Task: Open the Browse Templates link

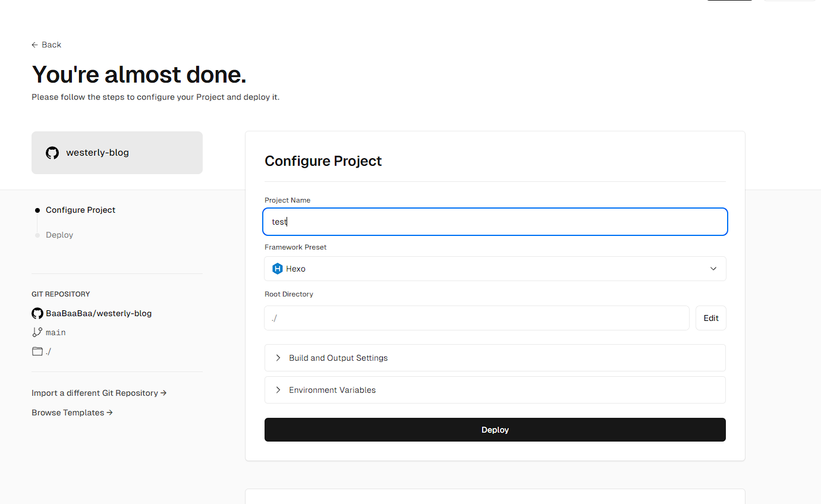Action: [x=72, y=412]
